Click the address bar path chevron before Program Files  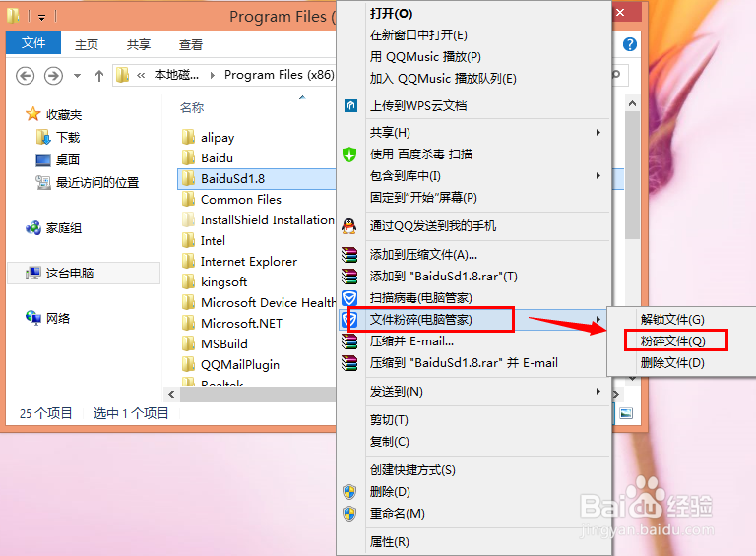coord(213,75)
